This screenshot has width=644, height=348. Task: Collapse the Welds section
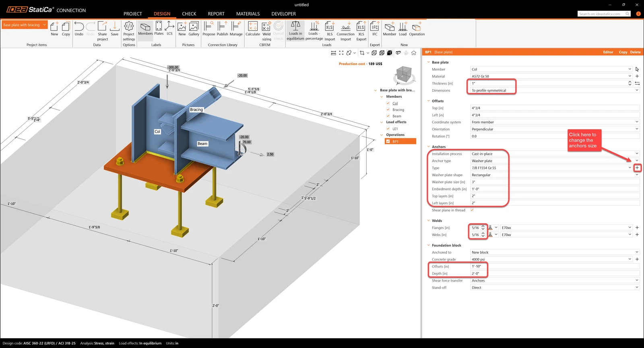pyautogui.click(x=428, y=220)
